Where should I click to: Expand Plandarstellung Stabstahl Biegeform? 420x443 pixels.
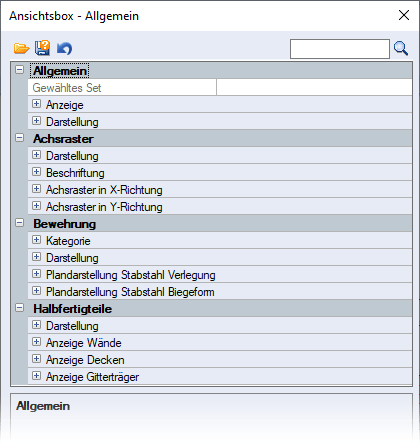37,291
